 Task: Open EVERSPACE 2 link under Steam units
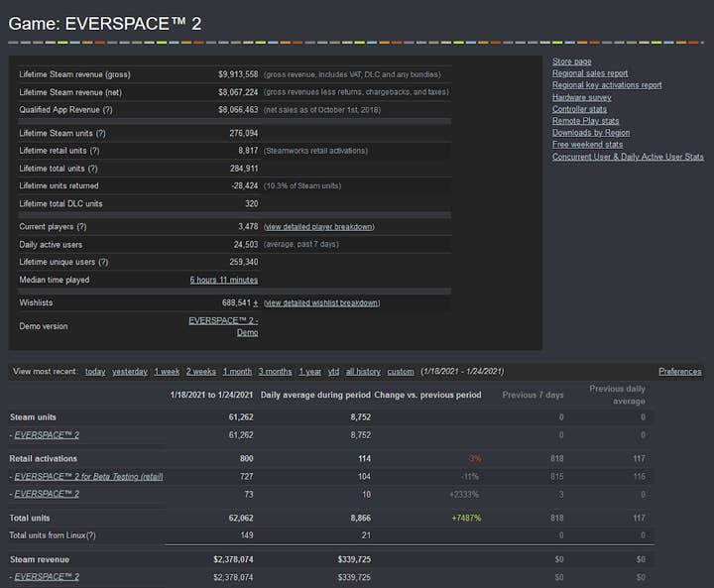pyautogui.click(x=47, y=435)
